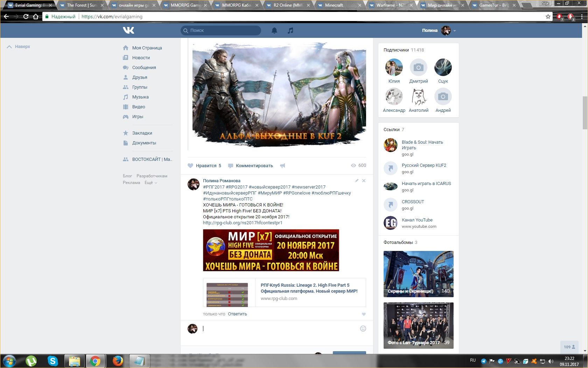
Task: Open emoji picker in comment box
Action: (363, 328)
